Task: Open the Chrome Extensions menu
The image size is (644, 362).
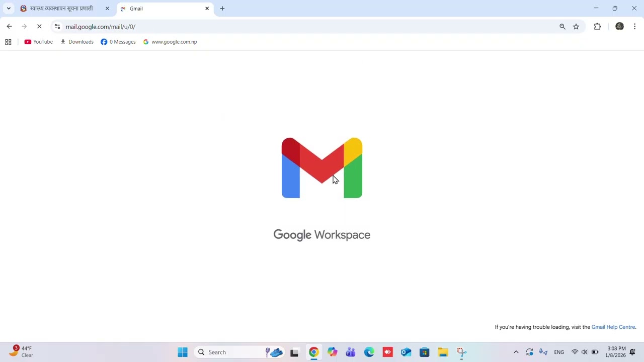Action: tap(597, 27)
